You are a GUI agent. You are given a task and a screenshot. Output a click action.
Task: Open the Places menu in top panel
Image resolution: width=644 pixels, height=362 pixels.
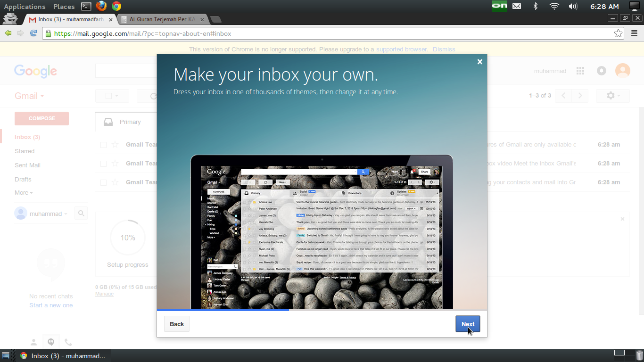[x=64, y=7]
